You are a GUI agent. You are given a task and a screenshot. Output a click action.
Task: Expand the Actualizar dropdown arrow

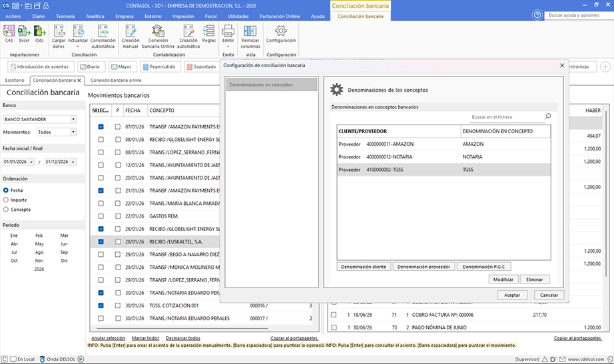click(78, 46)
